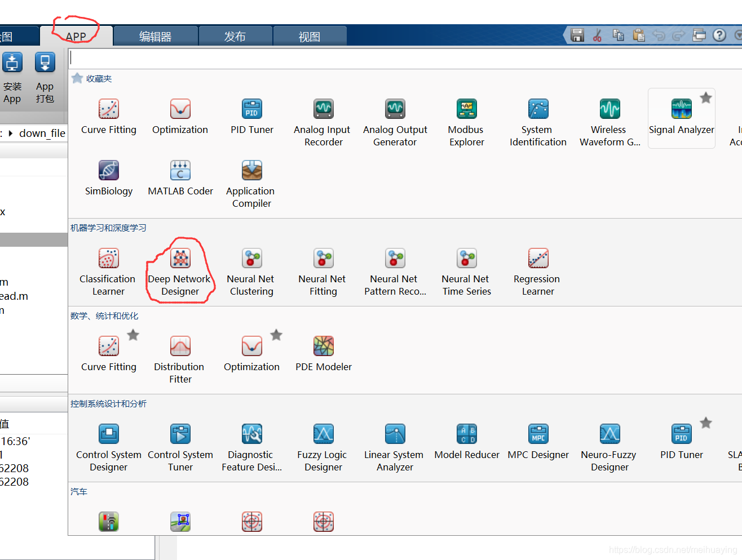This screenshot has width=742, height=560.
Task: Launch the Fuzzy Logic Designer app
Action: pyautogui.click(x=323, y=448)
